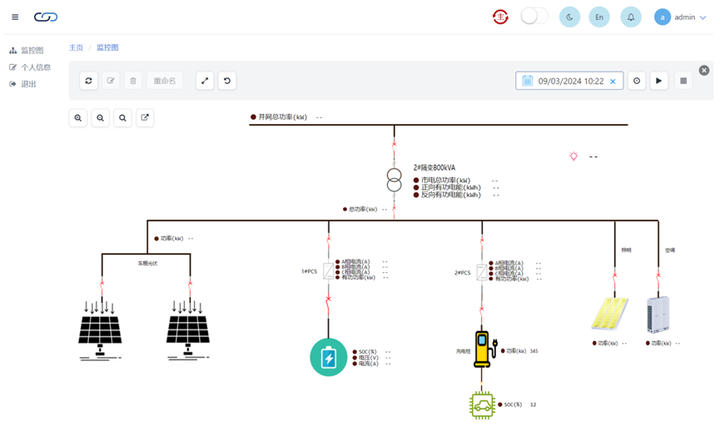Click the red circular main-status icon
The width and height of the screenshot is (720, 426).
[x=500, y=17]
